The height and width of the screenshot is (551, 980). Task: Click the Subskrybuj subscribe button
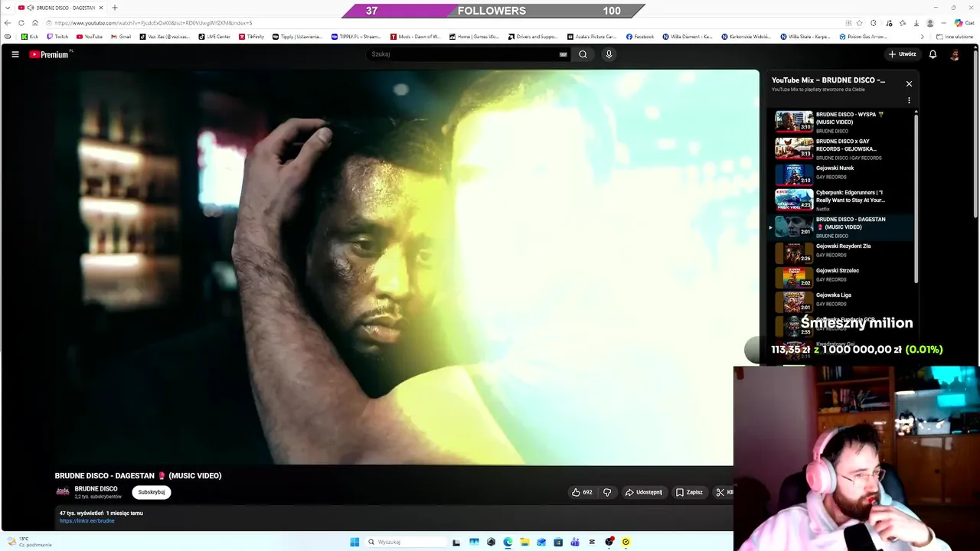151,492
